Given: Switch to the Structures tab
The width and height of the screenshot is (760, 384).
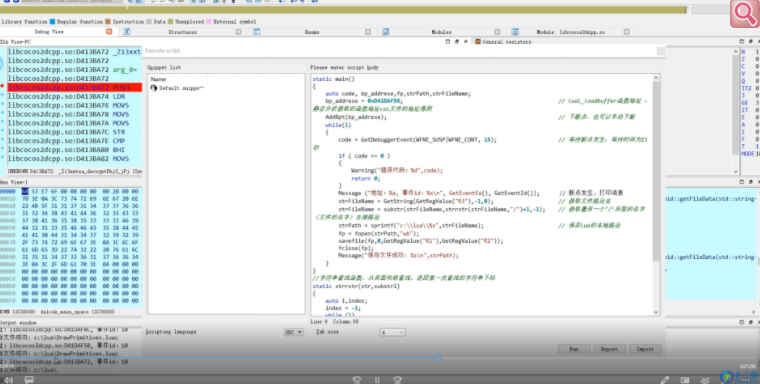Looking at the screenshot, I should pos(183,32).
